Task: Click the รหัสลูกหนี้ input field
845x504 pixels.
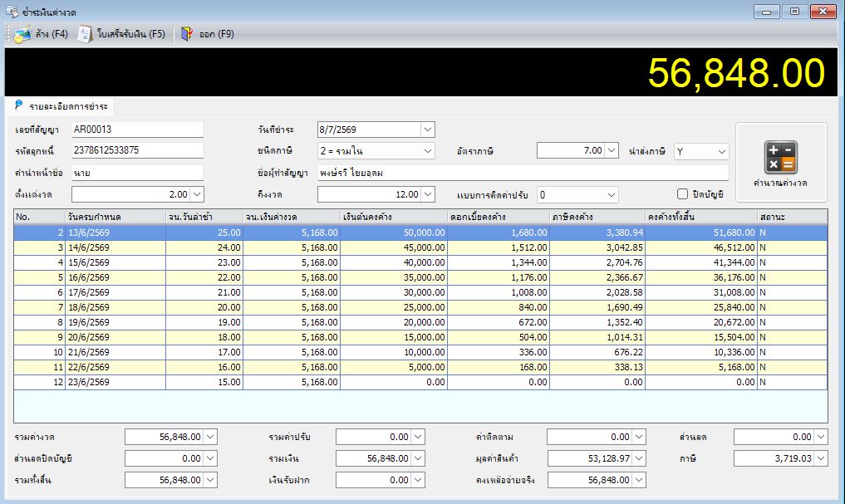Action: point(137,150)
